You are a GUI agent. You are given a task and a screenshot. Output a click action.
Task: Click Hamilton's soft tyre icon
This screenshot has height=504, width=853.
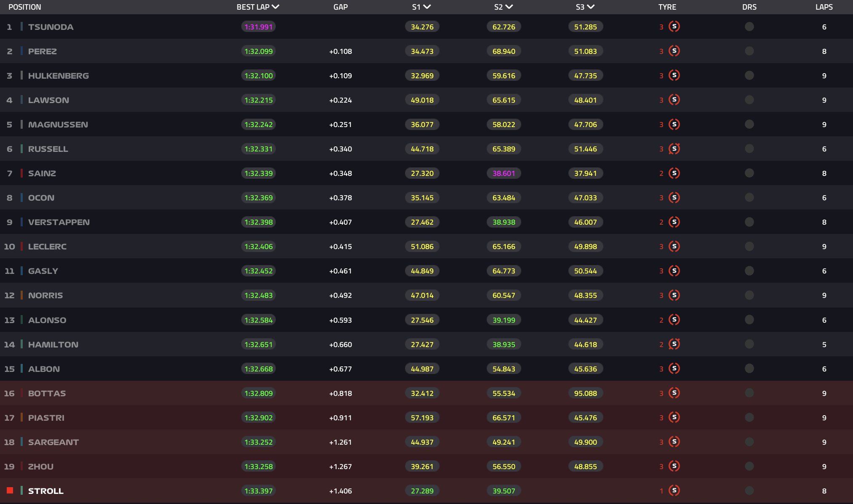point(674,344)
